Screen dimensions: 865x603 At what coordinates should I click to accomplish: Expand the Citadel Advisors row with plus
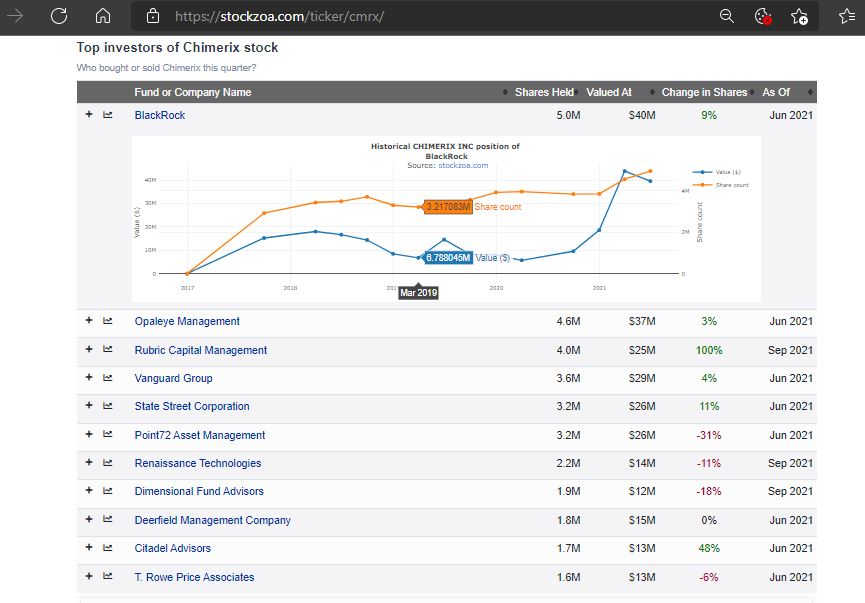[x=89, y=547]
